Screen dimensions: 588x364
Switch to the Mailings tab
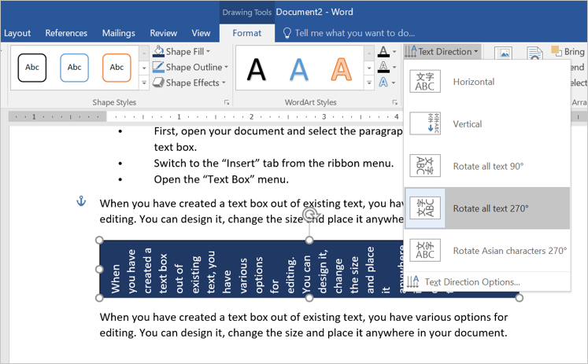click(117, 33)
